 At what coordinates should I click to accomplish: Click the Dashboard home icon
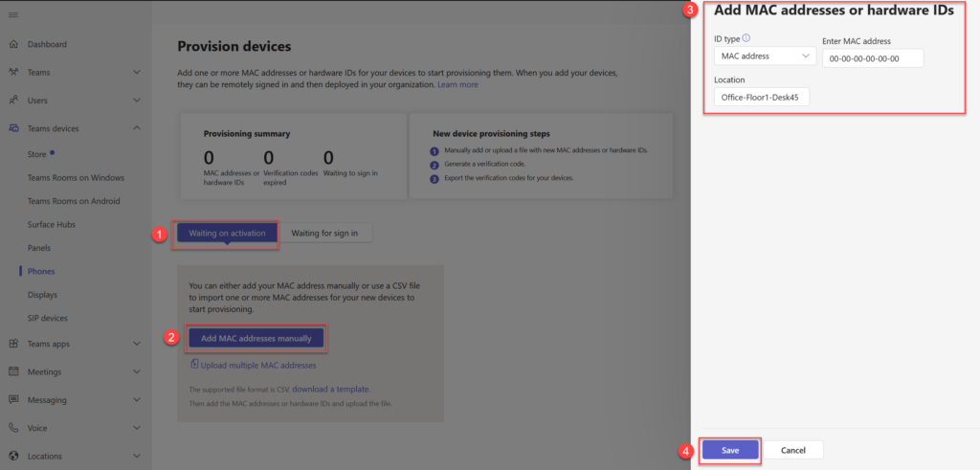(13, 44)
